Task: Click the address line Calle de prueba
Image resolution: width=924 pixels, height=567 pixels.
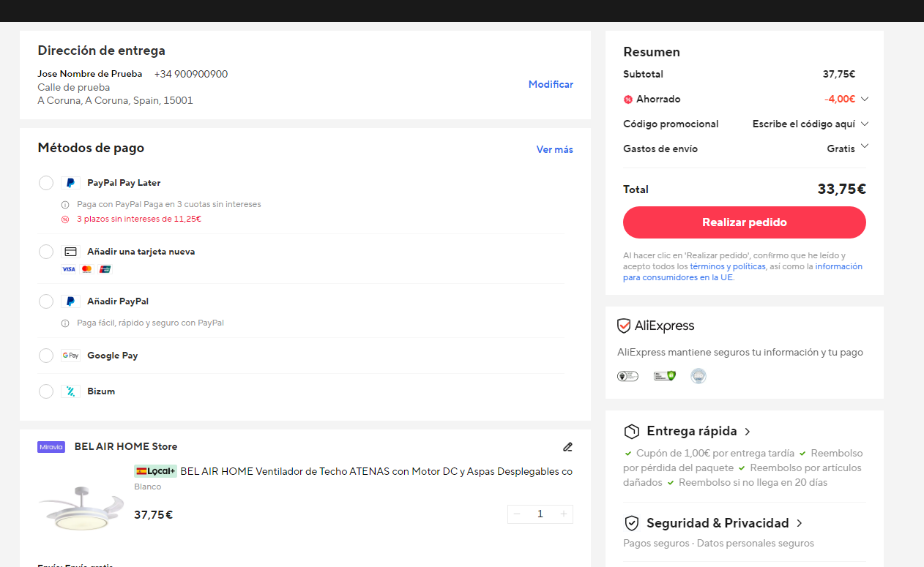Action: (x=74, y=88)
